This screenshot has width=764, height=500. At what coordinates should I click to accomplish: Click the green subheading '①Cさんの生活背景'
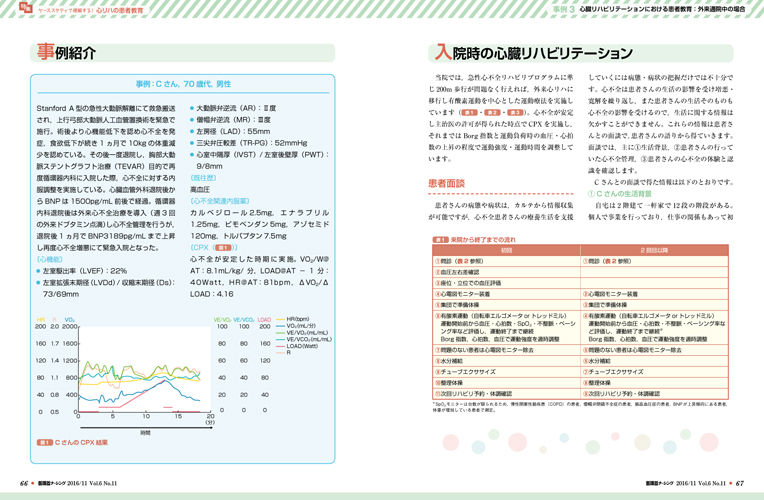[620, 194]
